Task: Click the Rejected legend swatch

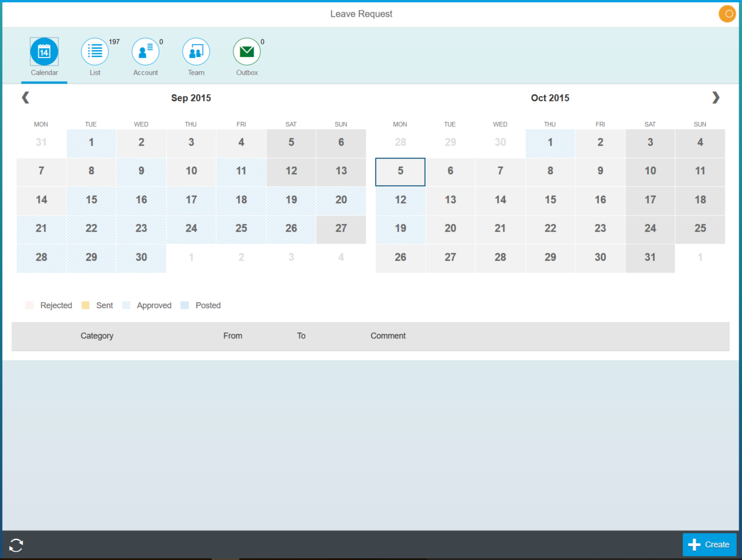Action: coord(30,305)
